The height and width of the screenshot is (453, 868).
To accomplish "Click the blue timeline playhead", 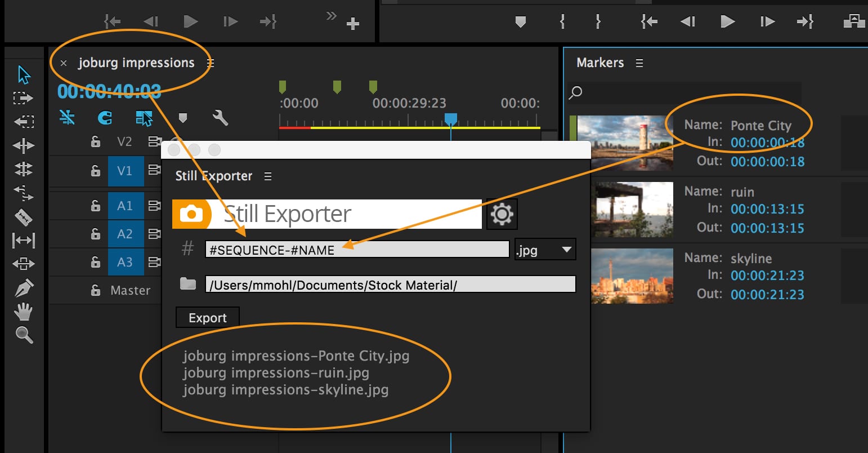I will pyautogui.click(x=450, y=118).
